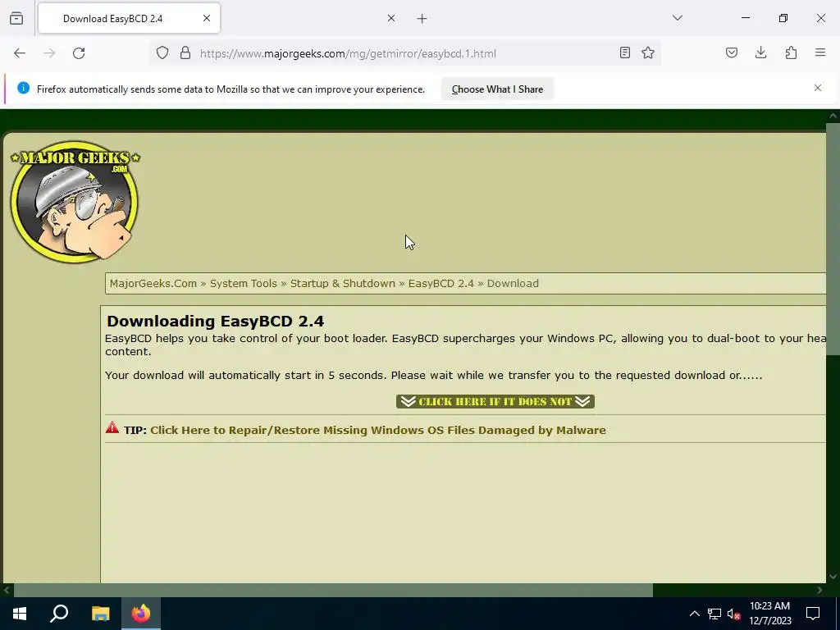
Task: Open Windows taskbar search
Action: (59, 614)
